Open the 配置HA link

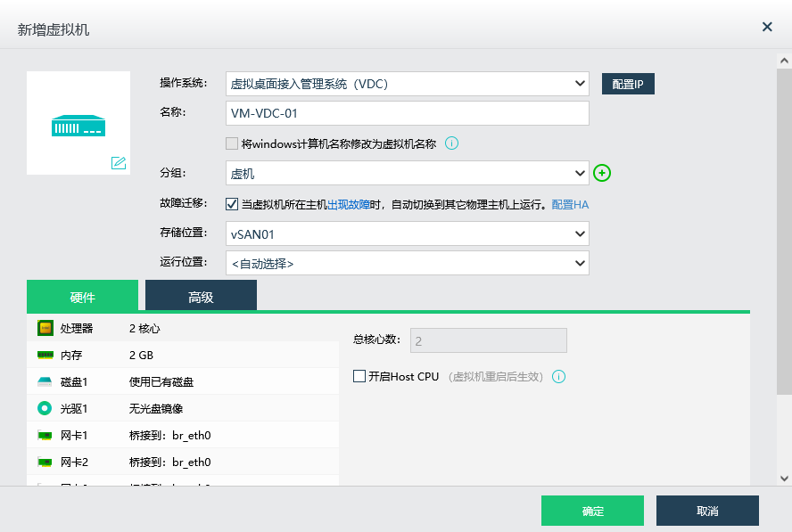pos(570,204)
